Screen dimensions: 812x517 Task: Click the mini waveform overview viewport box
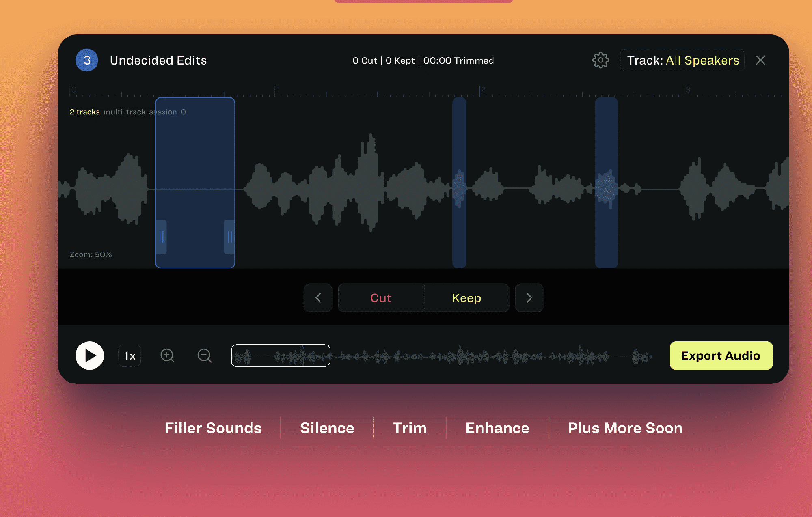[281, 355]
